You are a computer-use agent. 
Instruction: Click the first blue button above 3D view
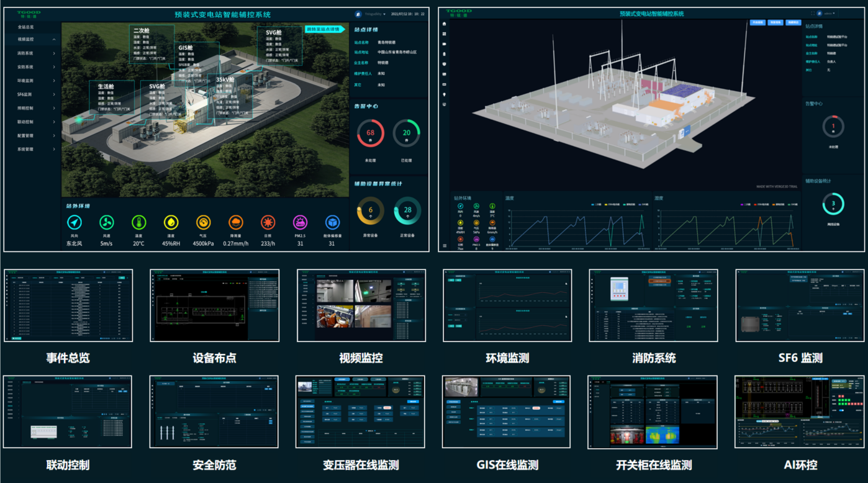click(757, 22)
